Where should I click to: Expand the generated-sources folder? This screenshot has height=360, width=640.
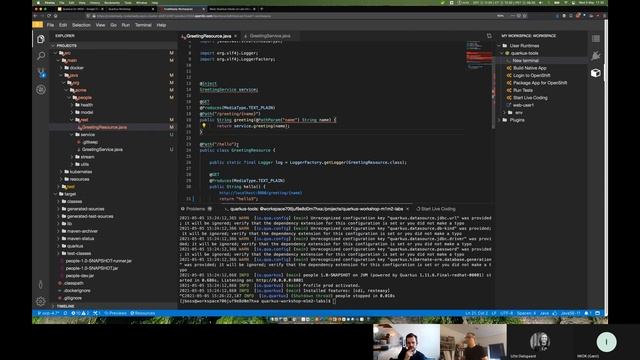point(85,209)
